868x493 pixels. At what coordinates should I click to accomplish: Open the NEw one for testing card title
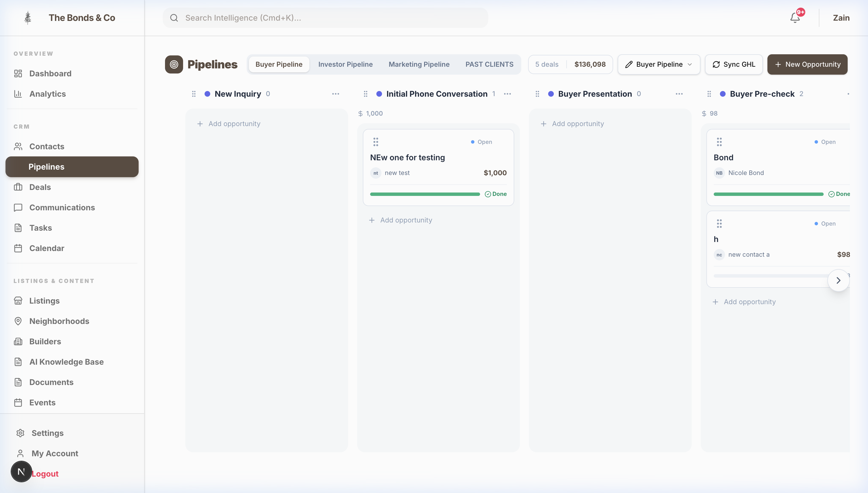407,157
